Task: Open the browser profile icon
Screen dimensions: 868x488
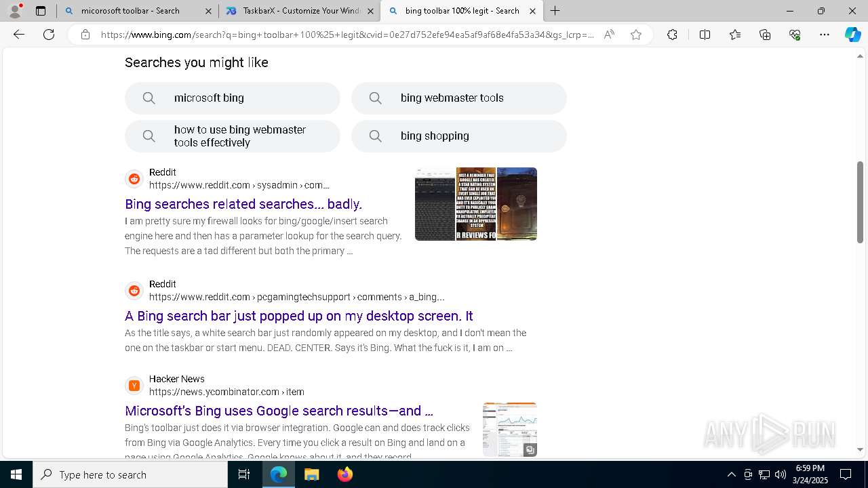Action: click(15, 11)
